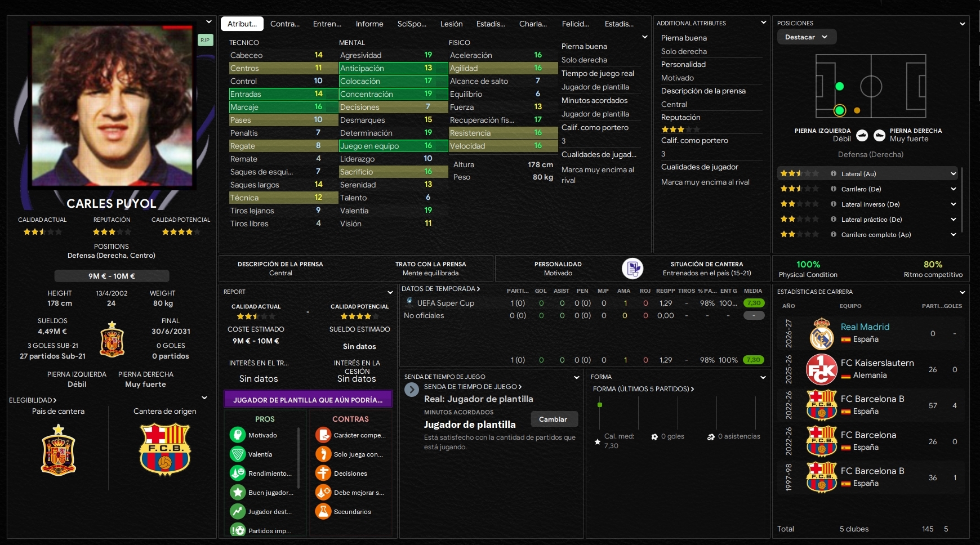Open the Forma panel chevron
This screenshot has width=980, height=545.
pos(763,377)
